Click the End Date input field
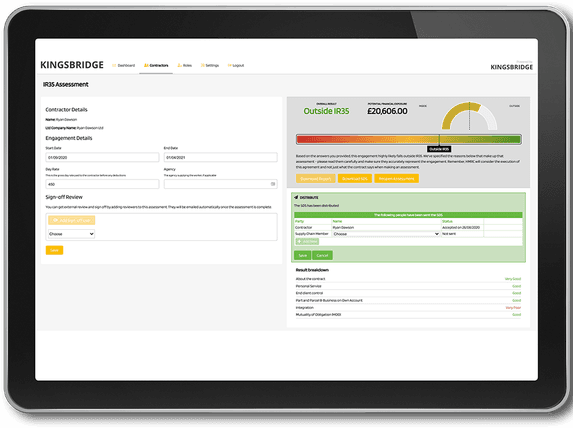 tap(220, 158)
